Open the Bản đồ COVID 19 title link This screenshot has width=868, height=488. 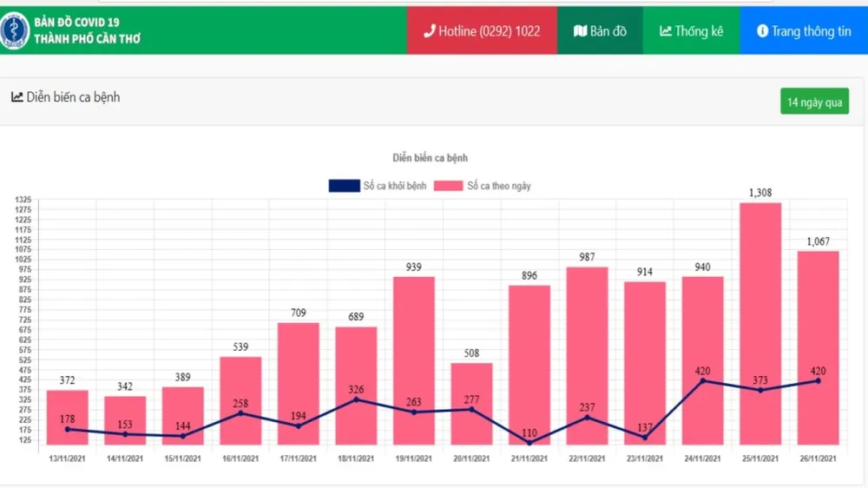click(76, 22)
